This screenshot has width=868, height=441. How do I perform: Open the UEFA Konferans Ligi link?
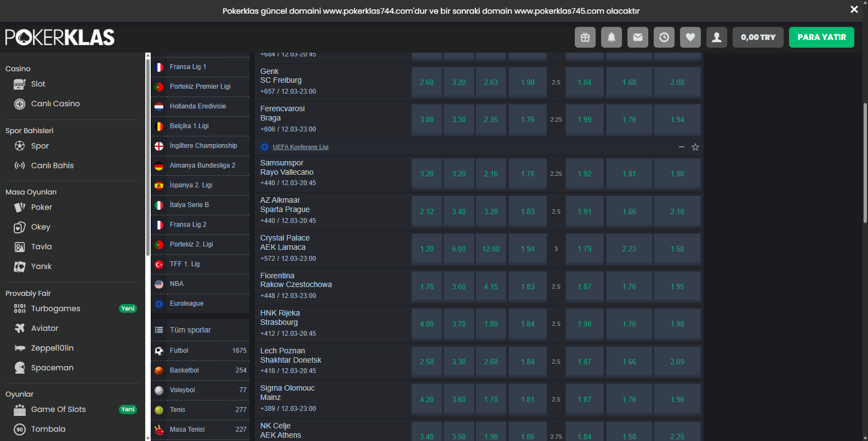300,147
